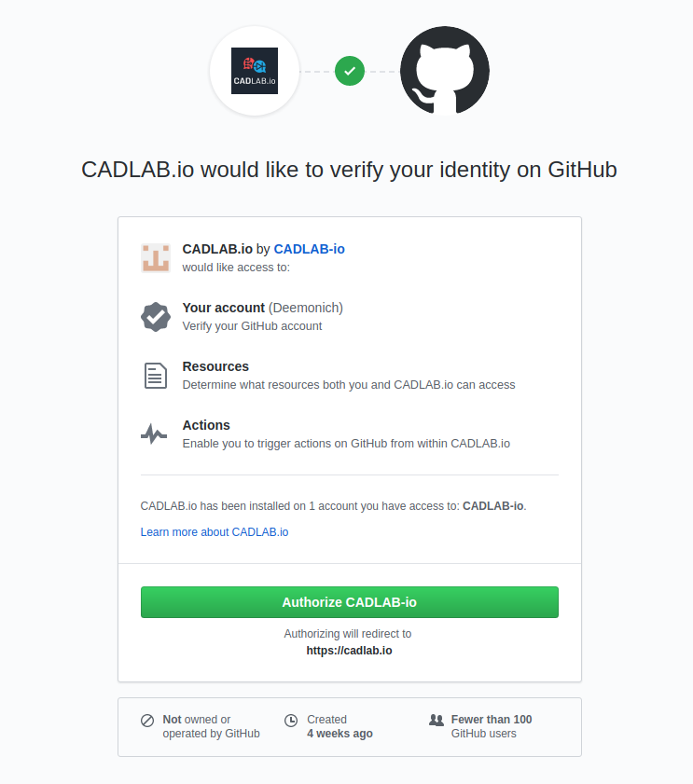693x784 pixels.
Task: Click the clock icon next to Created
Action: pyautogui.click(x=290, y=720)
